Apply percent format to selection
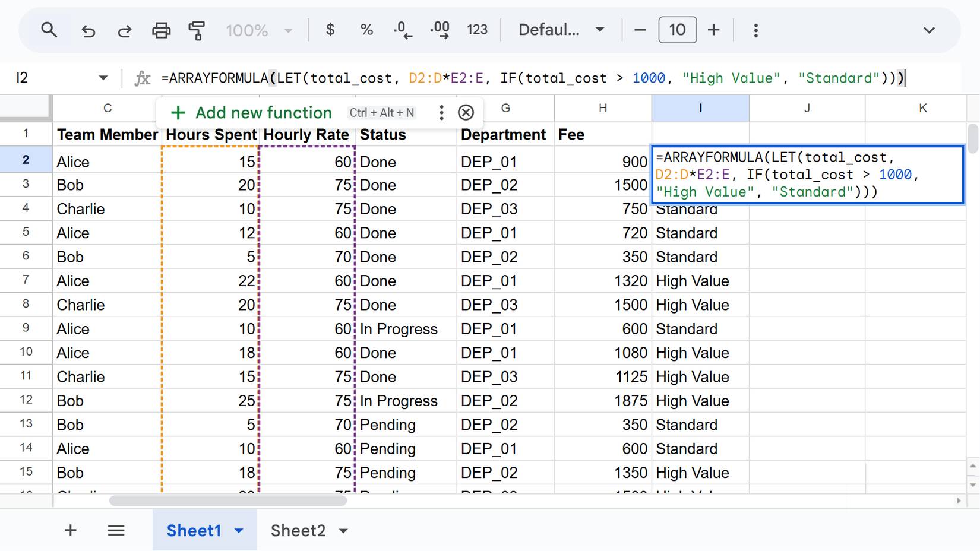This screenshot has height=551, width=980. (366, 30)
